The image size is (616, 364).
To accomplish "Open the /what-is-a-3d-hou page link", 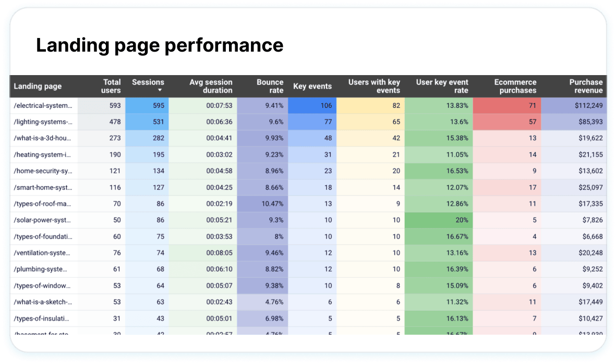I will tap(43, 138).
